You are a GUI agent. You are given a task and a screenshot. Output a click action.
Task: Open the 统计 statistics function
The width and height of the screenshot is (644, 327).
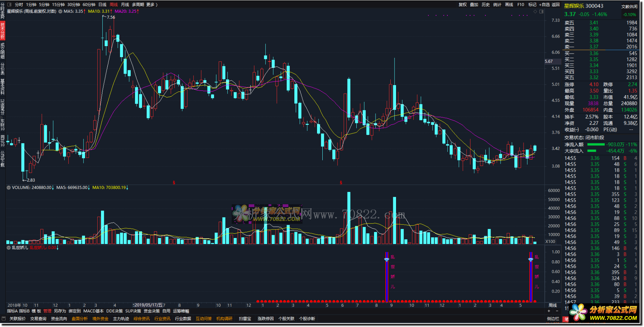tap(497, 5)
